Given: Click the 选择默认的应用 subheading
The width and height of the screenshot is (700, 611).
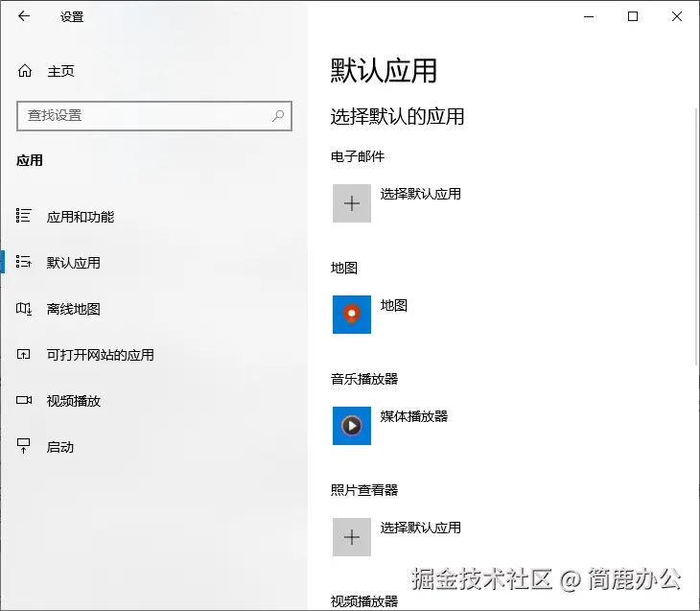Looking at the screenshot, I should point(397,117).
